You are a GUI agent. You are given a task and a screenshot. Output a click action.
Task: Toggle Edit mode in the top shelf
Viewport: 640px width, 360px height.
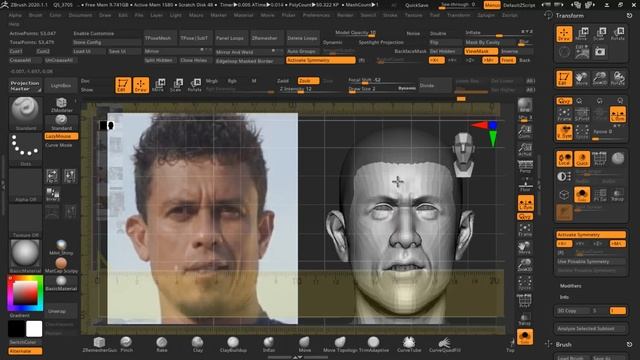123,85
